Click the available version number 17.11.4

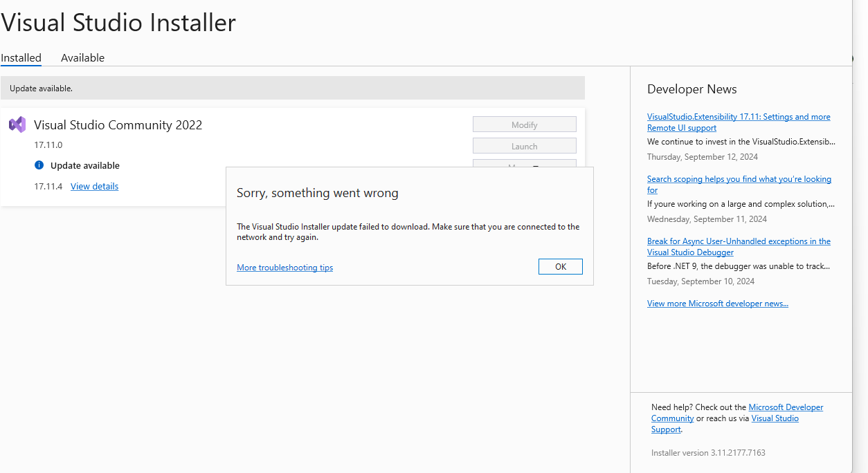(48, 187)
